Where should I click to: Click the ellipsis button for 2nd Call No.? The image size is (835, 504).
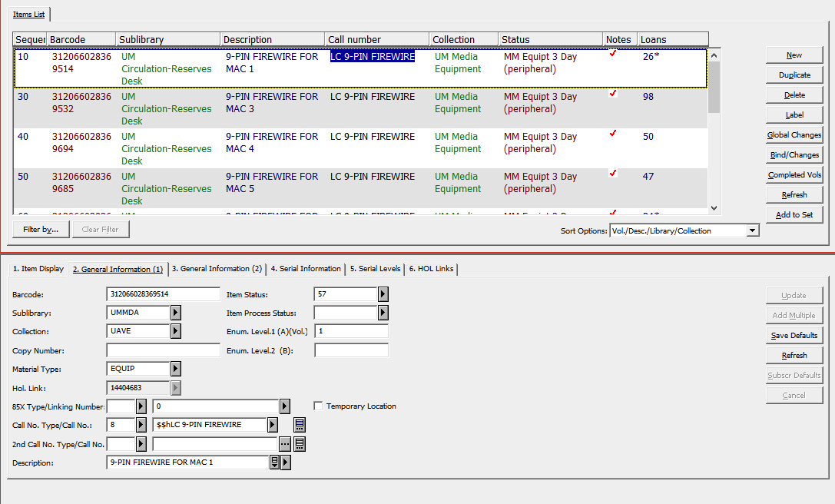click(x=285, y=444)
